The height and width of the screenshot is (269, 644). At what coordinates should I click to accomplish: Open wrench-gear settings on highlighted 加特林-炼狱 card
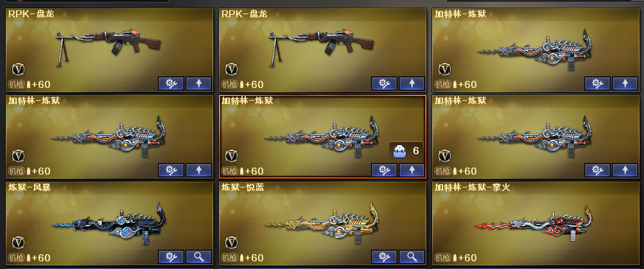point(384,170)
